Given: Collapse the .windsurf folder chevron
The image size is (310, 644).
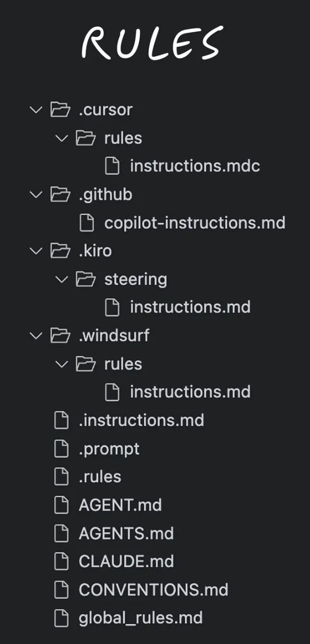Looking at the screenshot, I should [x=36, y=335].
